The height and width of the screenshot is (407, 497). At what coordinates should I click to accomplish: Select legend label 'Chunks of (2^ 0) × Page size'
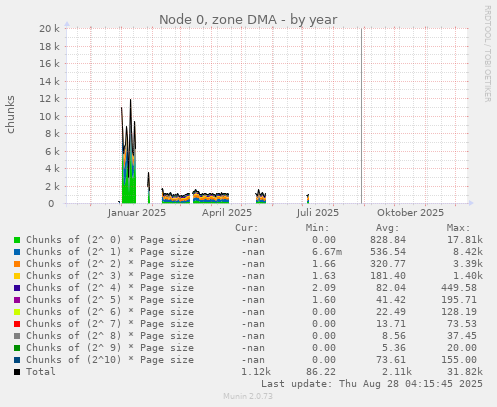[x=110, y=240]
